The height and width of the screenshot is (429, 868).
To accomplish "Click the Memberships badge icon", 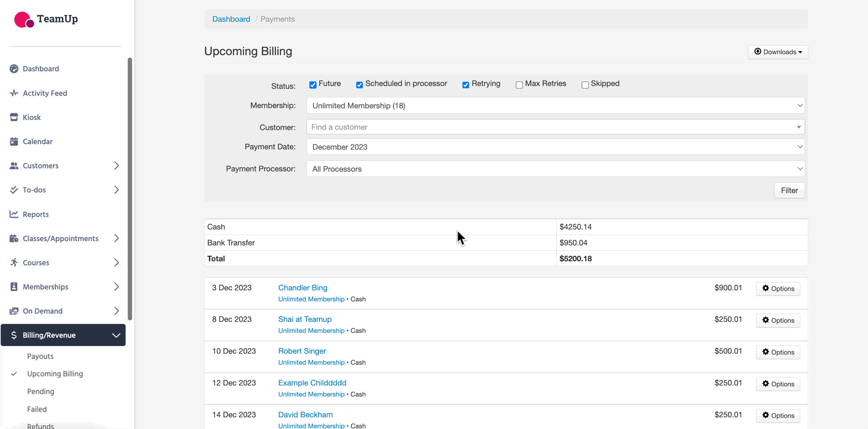I will (14, 287).
